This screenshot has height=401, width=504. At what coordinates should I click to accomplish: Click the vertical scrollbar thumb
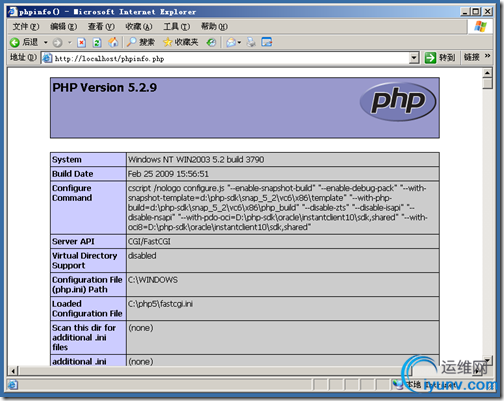point(487,83)
